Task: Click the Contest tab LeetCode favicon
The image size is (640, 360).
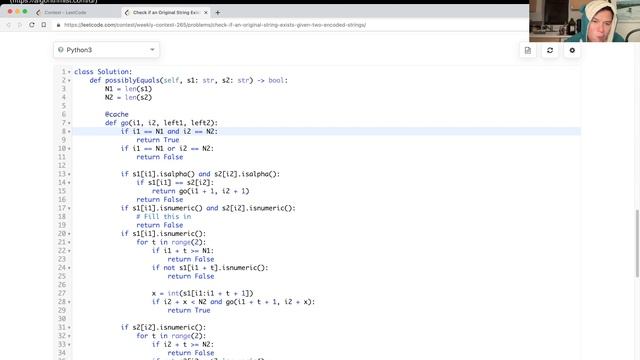Action: pos(38,13)
